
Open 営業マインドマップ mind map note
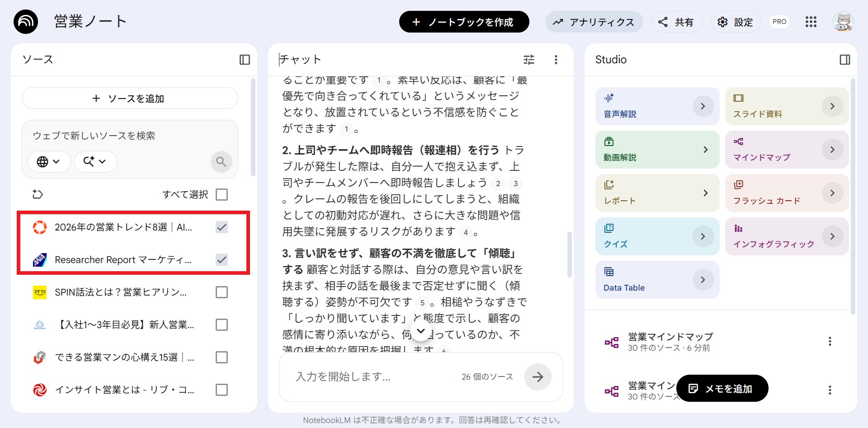point(670,342)
